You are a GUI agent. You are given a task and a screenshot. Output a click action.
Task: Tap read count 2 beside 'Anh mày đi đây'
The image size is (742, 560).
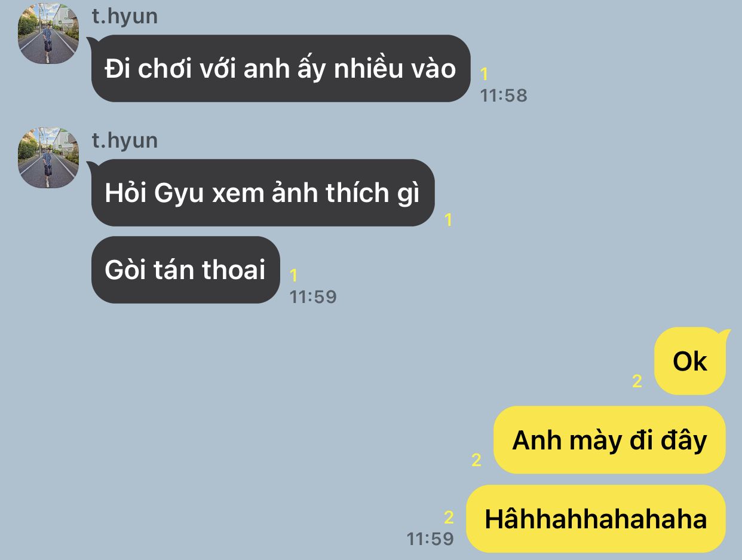[476, 460]
